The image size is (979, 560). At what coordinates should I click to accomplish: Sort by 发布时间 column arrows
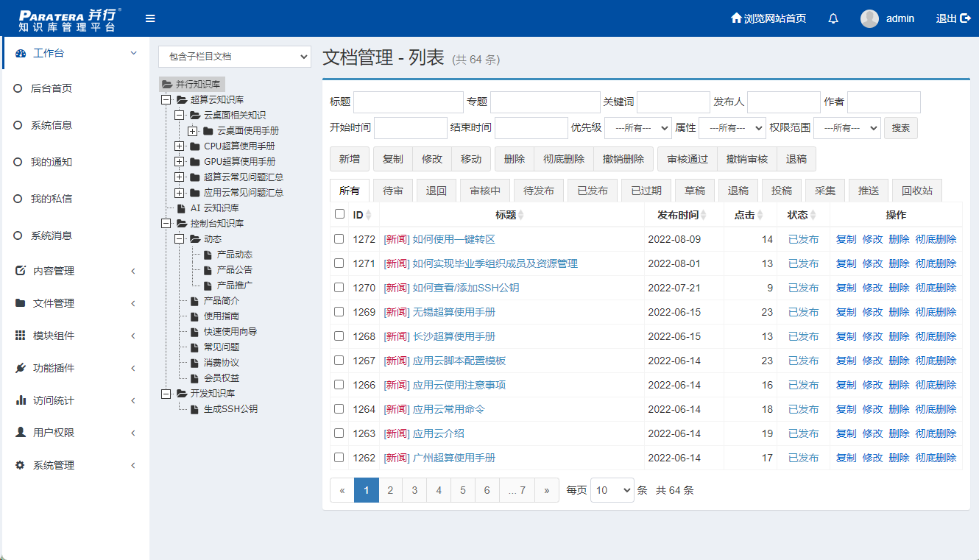[703, 216]
